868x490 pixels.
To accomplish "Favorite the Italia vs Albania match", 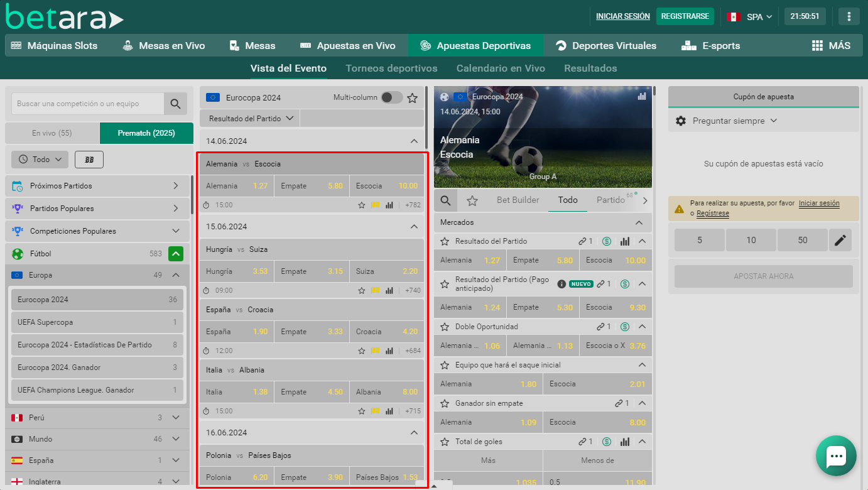I will [362, 411].
